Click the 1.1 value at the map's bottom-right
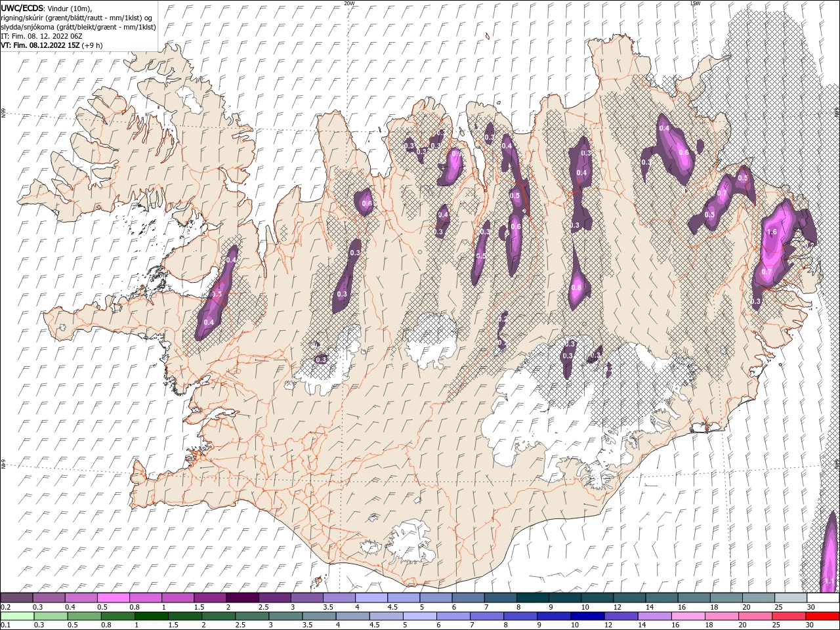Image resolution: width=840 pixels, height=630 pixels. (829, 581)
